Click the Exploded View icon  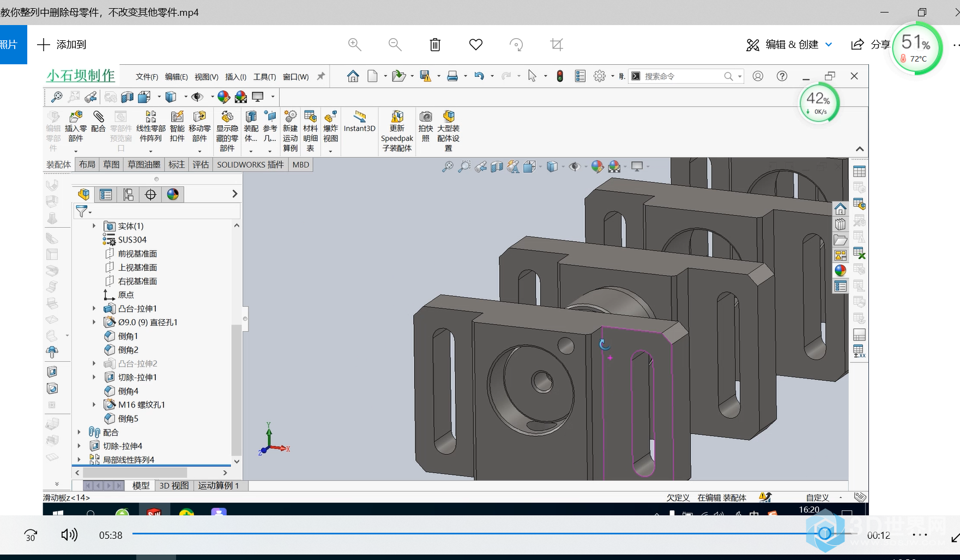pos(330,117)
